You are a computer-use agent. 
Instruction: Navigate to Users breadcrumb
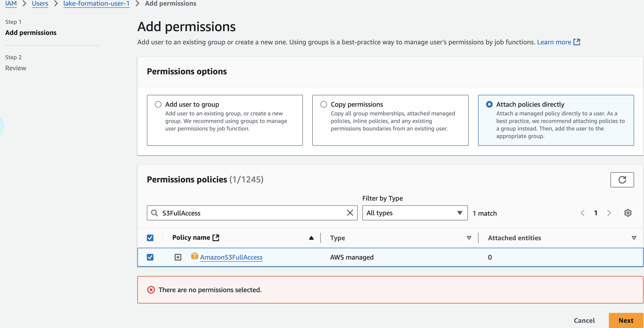click(40, 4)
